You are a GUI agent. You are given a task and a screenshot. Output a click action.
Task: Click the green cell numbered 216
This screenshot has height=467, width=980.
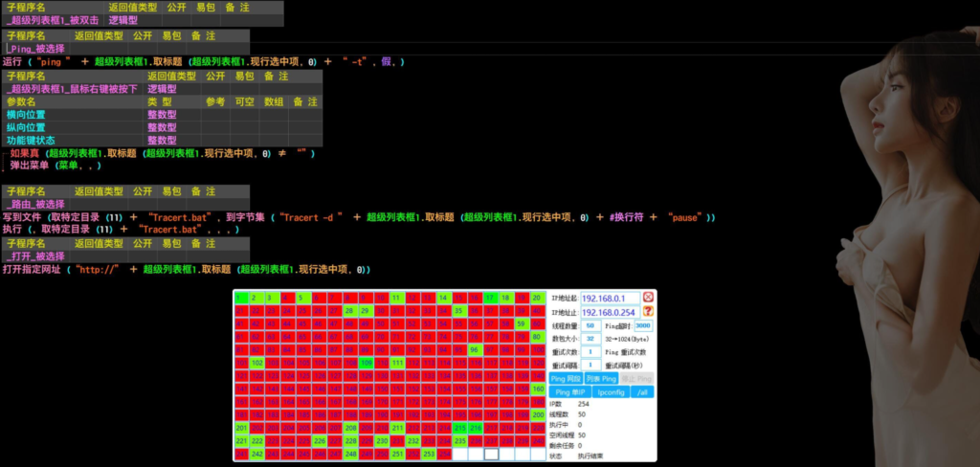[476, 428]
